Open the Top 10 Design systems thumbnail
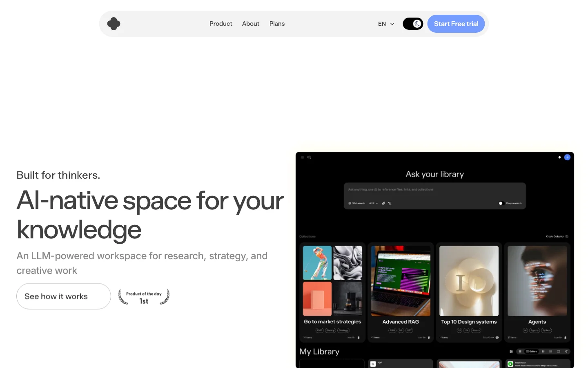Screen dimensions: 588x368 [469, 281]
